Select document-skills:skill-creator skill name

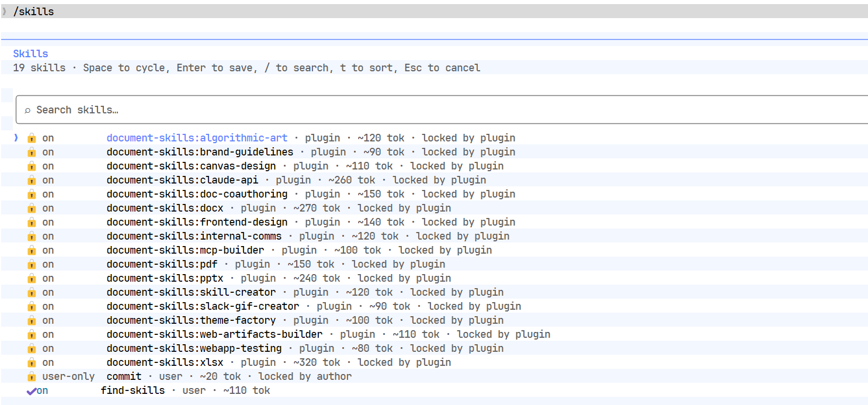point(191,292)
